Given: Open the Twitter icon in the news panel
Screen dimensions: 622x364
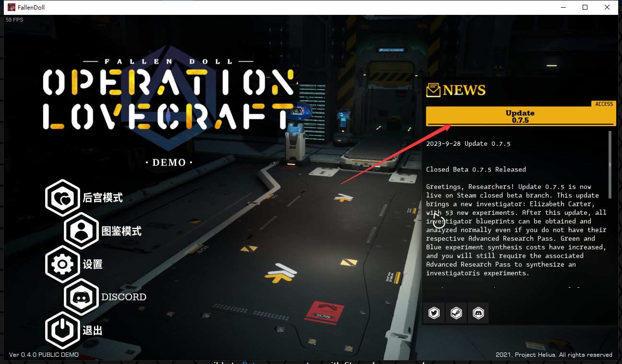Looking at the screenshot, I should coord(434,313).
